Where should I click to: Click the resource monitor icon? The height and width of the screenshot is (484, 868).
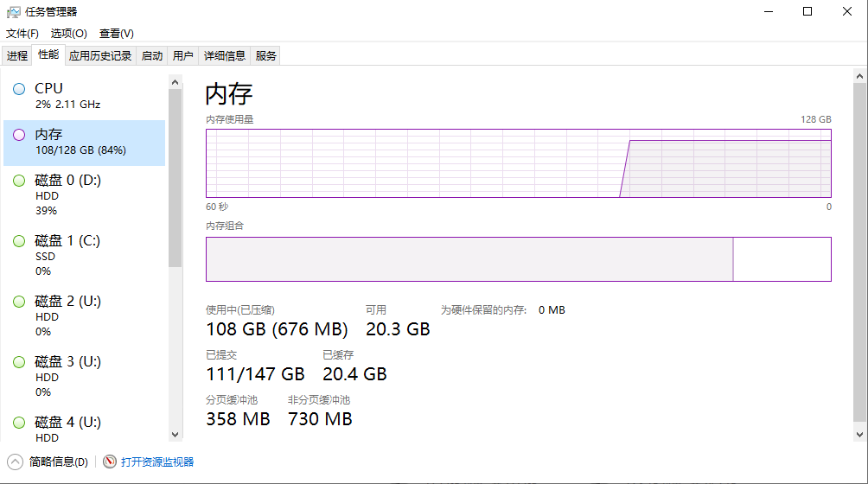click(x=110, y=462)
